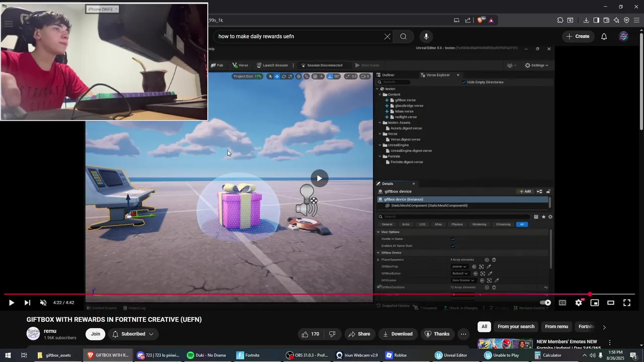Toggle subtitles/closed captions
This screenshot has height=362, width=644.
(562, 303)
